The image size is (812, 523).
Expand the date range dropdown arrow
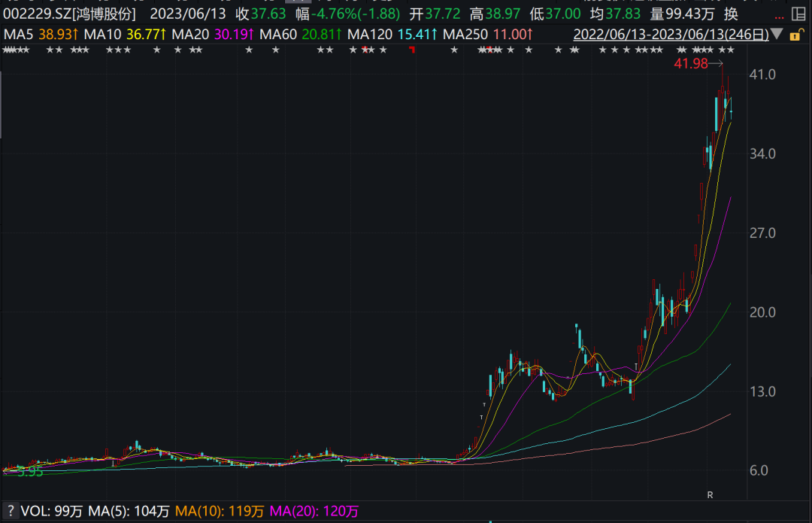pyautogui.click(x=776, y=34)
